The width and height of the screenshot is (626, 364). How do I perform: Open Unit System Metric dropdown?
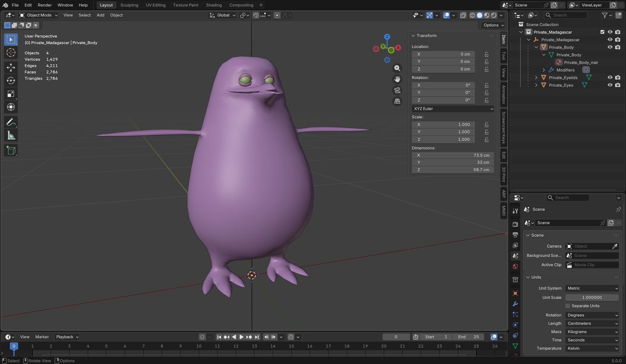(x=592, y=289)
